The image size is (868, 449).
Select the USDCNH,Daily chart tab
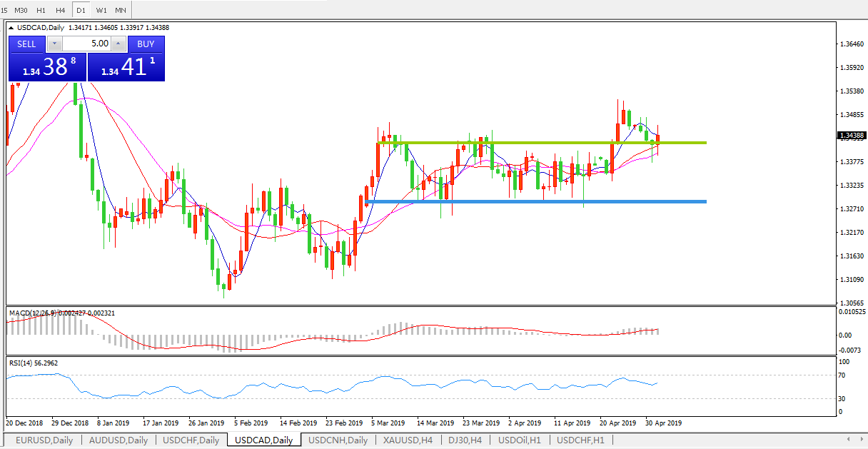[x=338, y=440]
